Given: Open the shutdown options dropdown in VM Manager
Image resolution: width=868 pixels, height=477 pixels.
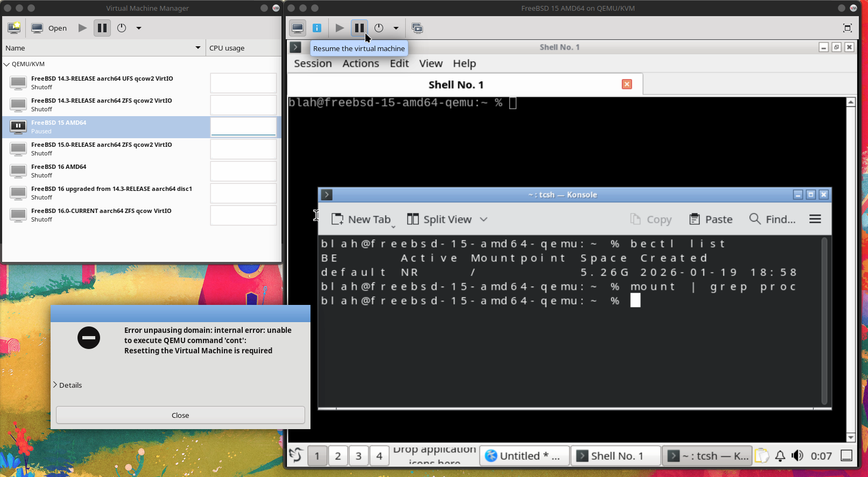Looking at the screenshot, I should coord(139,28).
